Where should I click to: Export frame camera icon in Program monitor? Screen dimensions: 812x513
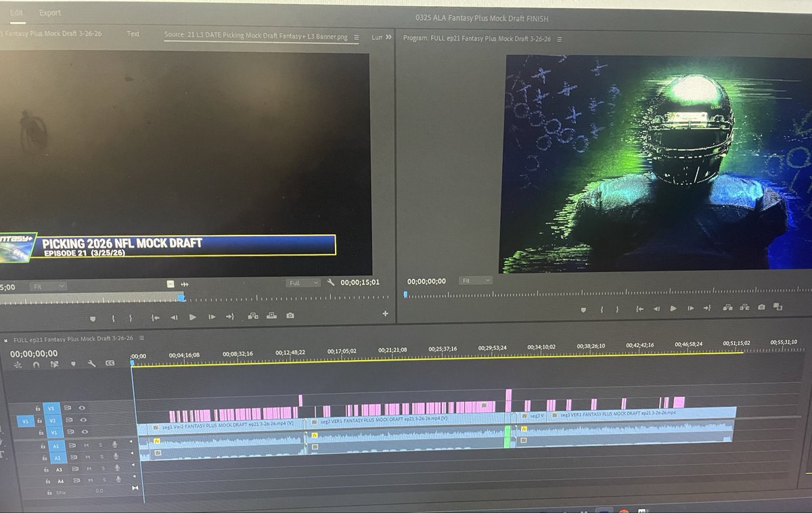761,307
